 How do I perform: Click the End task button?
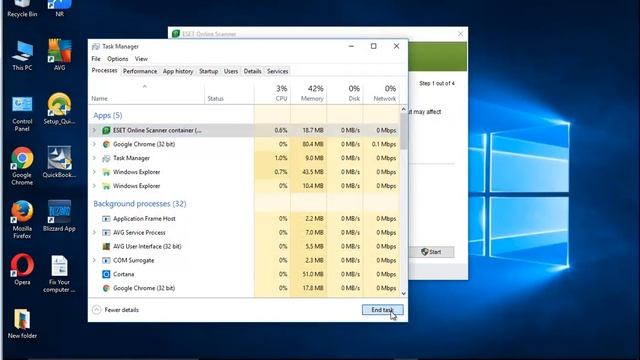click(x=382, y=310)
